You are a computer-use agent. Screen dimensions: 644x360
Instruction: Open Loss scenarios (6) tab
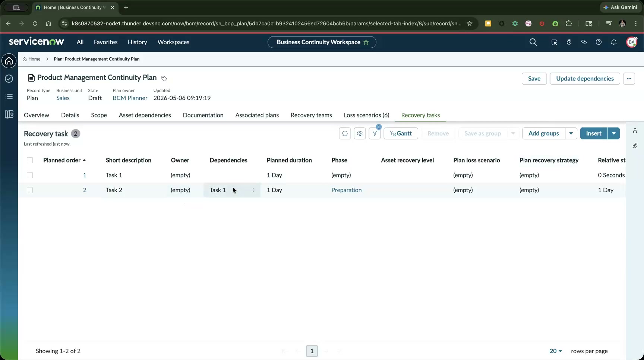(x=367, y=115)
